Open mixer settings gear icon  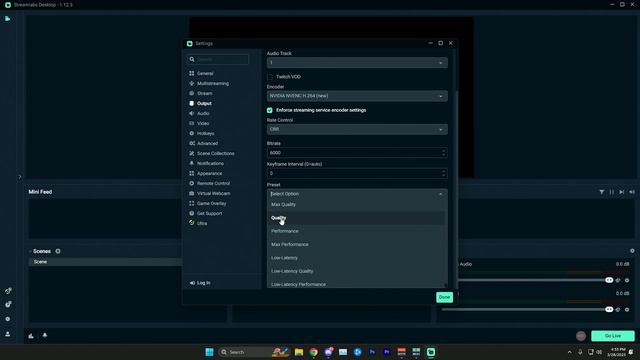(632, 251)
